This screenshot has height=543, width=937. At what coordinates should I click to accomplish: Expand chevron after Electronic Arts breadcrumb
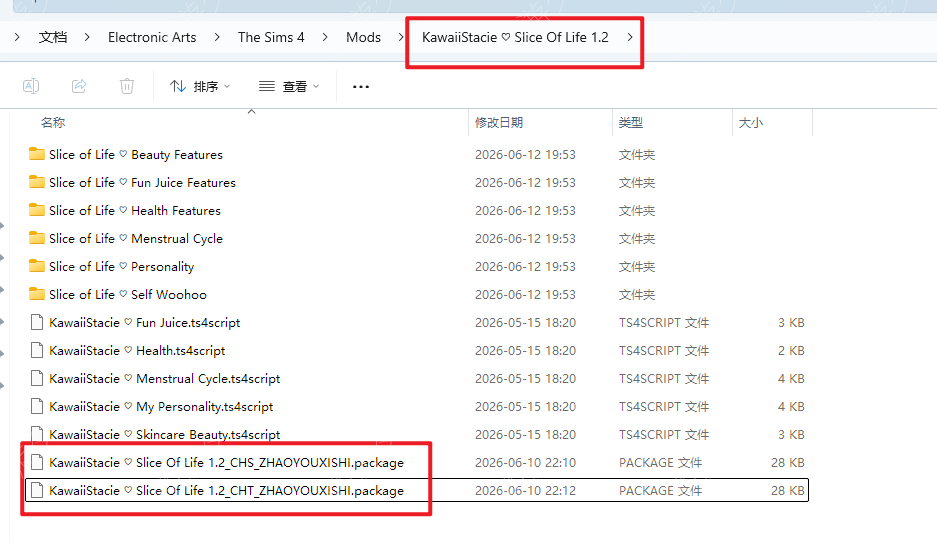click(x=216, y=37)
